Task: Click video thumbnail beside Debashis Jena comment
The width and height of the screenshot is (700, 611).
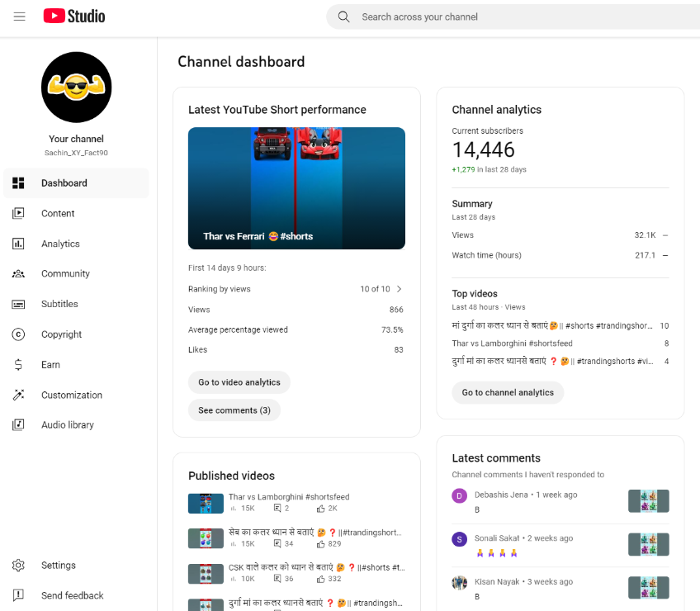Action: (648, 500)
